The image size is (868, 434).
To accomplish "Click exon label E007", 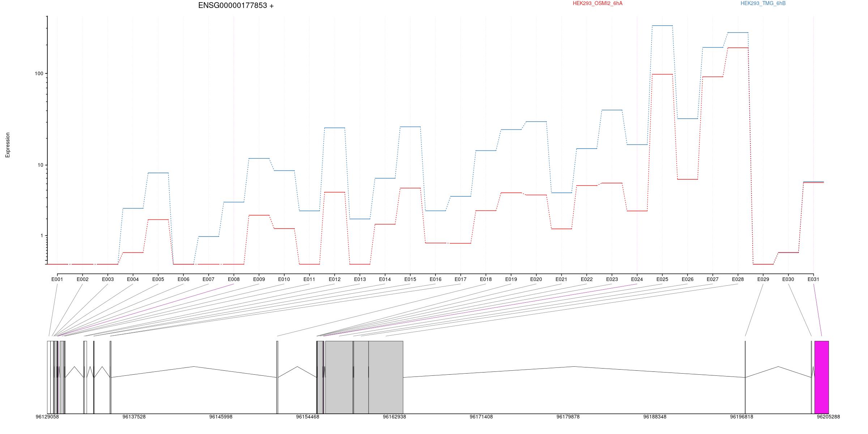I will 208,279.
